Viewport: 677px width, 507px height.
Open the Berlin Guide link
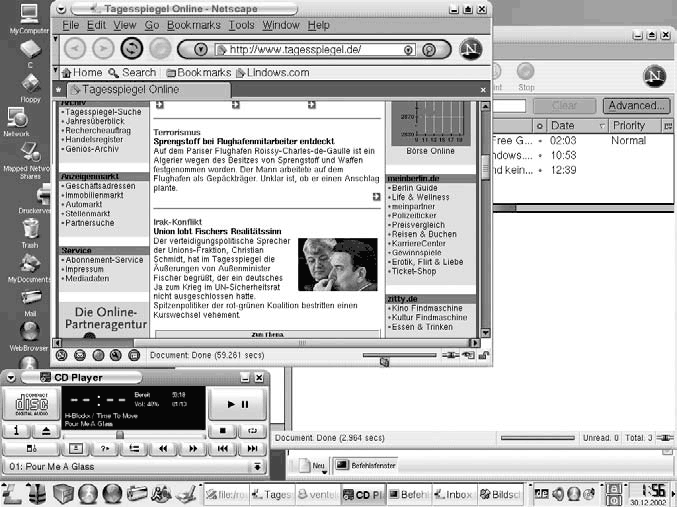(x=413, y=188)
